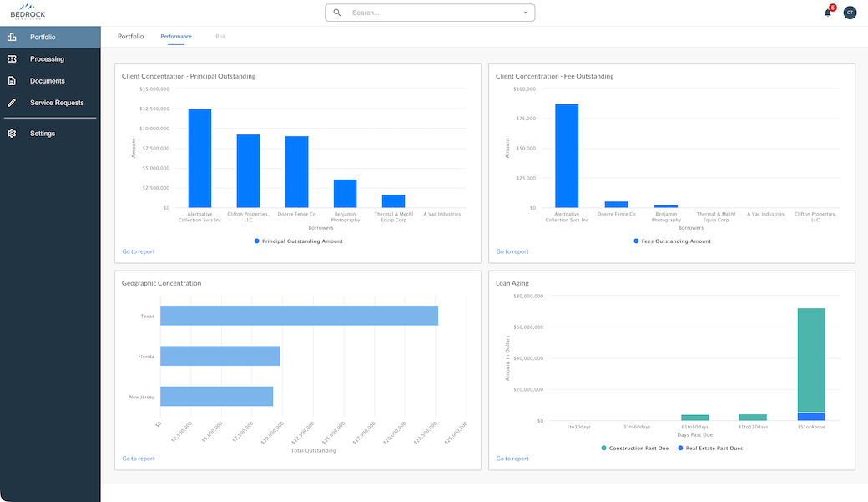Toggle Fees Outstanding Amount legend item
Image resolution: width=868 pixels, height=502 pixels.
click(672, 241)
